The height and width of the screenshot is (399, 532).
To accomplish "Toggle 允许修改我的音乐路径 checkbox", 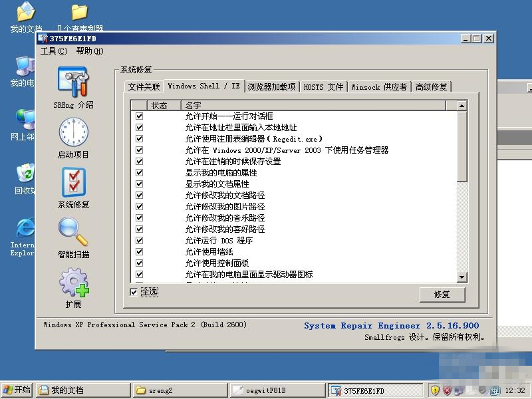I will (139, 218).
